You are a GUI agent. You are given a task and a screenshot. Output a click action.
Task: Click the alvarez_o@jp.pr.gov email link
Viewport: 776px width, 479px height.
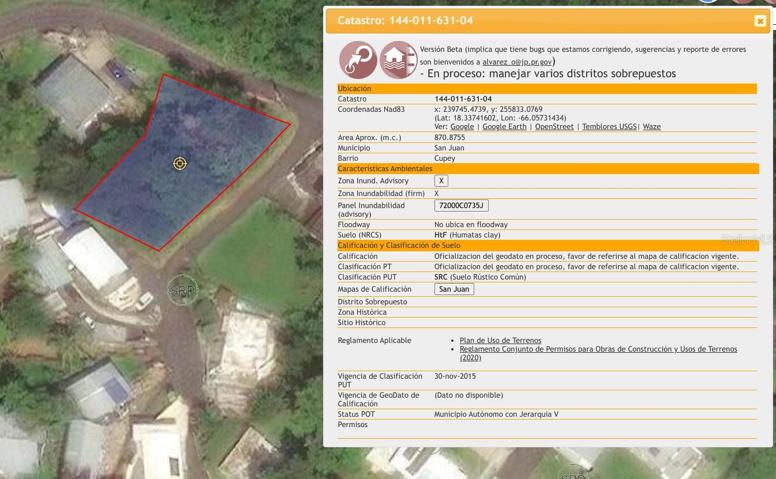pyautogui.click(x=517, y=62)
